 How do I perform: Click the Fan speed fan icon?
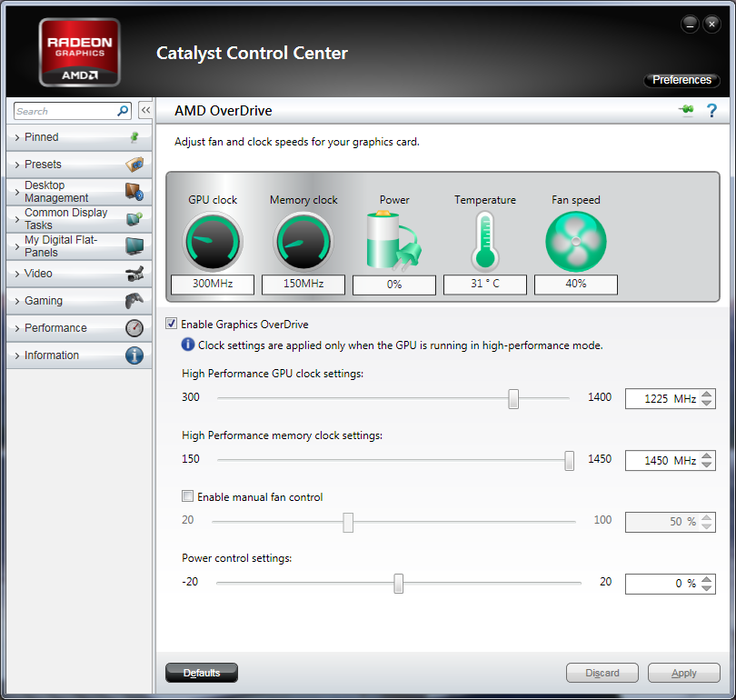click(x=576, y=241)
